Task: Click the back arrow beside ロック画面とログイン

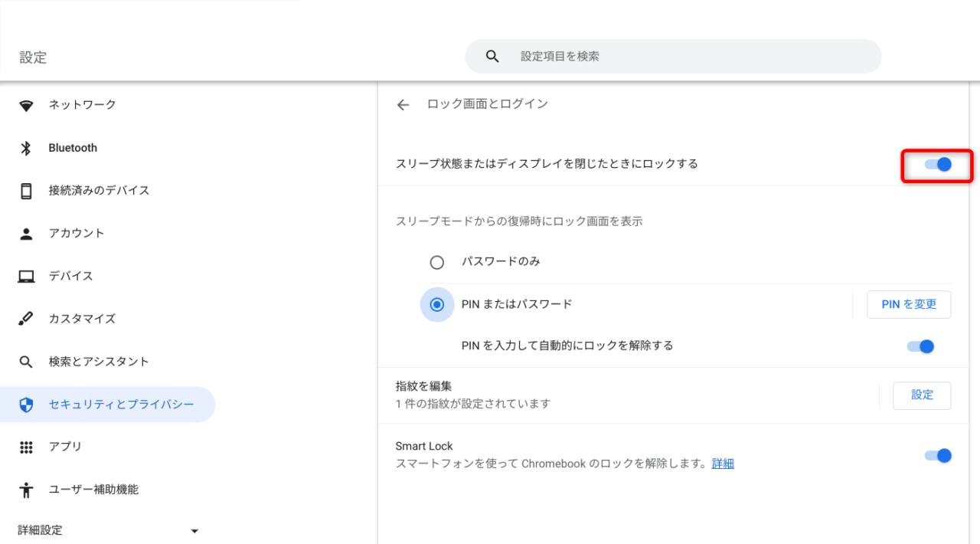Action: (403, 105)
